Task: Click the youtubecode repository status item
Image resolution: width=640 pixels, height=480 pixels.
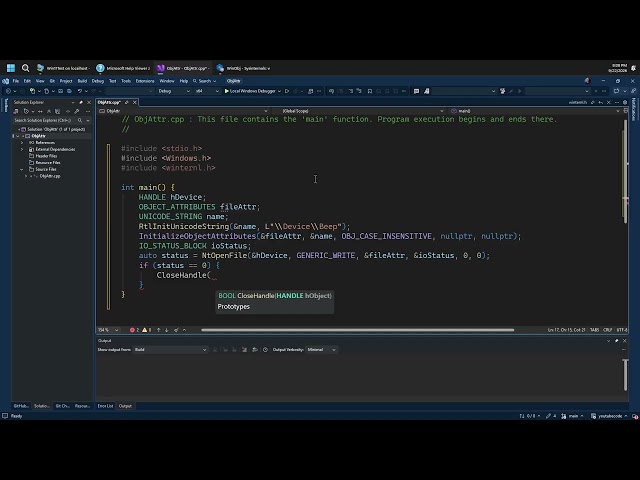Action: [x=609, y=416]
